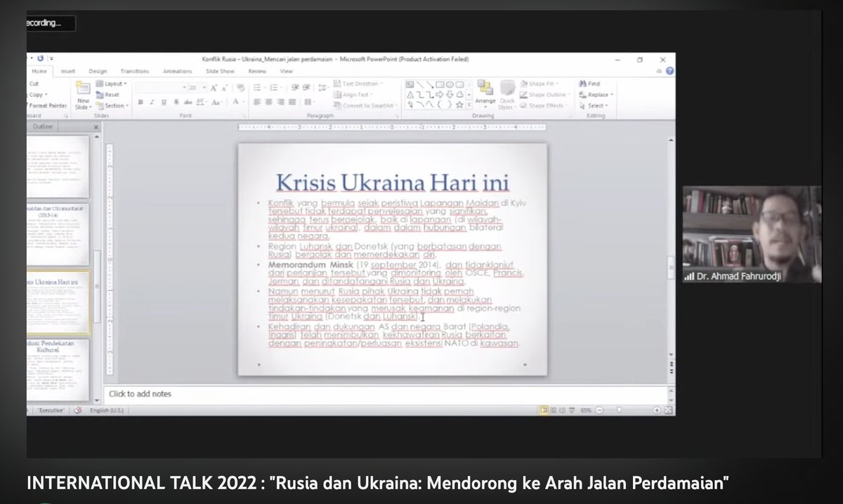Click the Decrease List Level icon
This screenshot has width=843, height=504.
pyautogui.click(x=296, y=87)
